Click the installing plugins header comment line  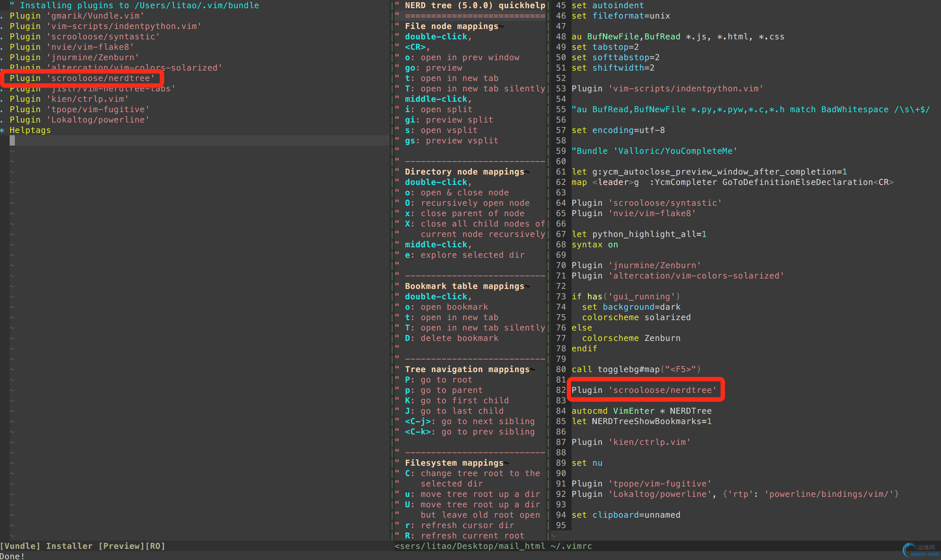coord(134,5)
